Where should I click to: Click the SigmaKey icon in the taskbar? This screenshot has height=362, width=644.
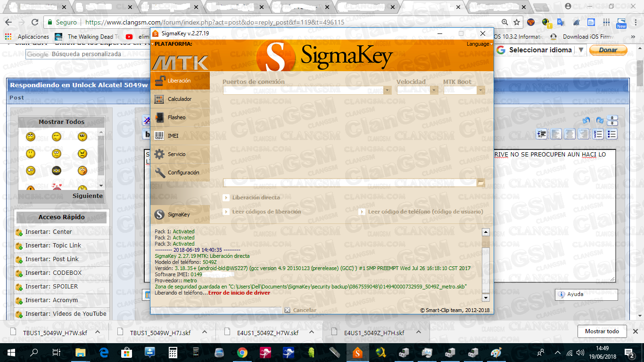coord(357,352)
